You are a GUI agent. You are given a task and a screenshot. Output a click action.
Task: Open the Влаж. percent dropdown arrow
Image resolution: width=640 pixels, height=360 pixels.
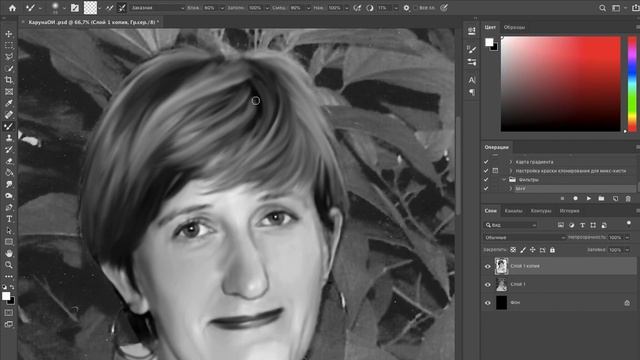(222, 8)
